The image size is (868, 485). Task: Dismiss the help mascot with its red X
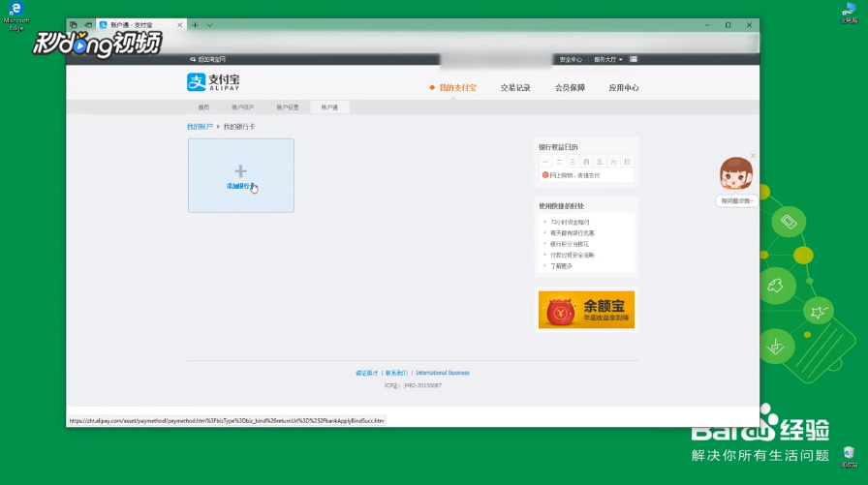[x=753, y=156]
